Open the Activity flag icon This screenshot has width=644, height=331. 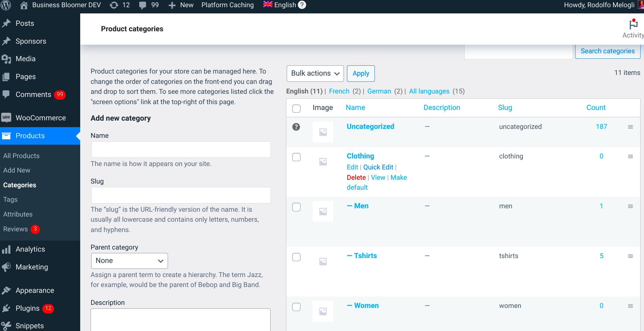pos(633,24)
